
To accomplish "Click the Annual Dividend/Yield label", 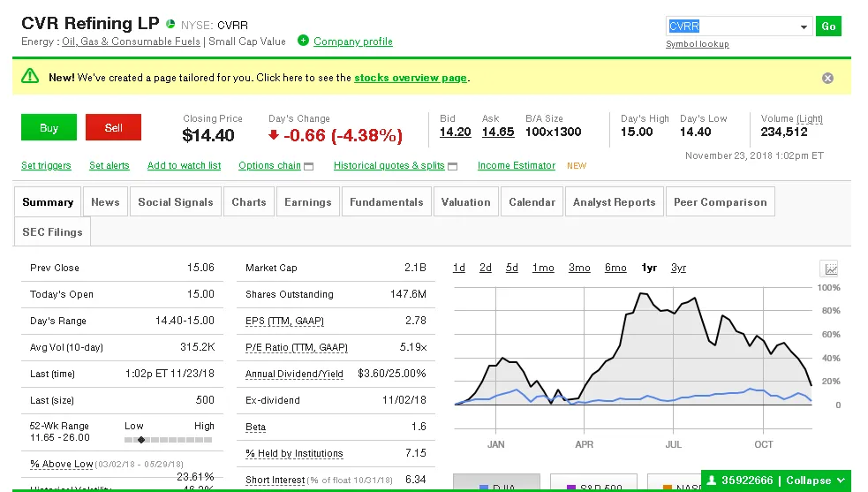I will click(x=295, y=374).
